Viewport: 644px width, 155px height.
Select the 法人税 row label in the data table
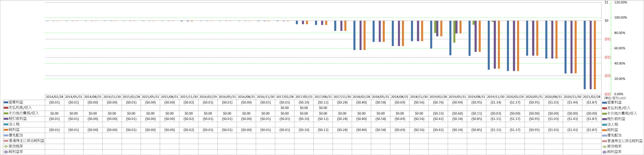[x=14, y=124]
